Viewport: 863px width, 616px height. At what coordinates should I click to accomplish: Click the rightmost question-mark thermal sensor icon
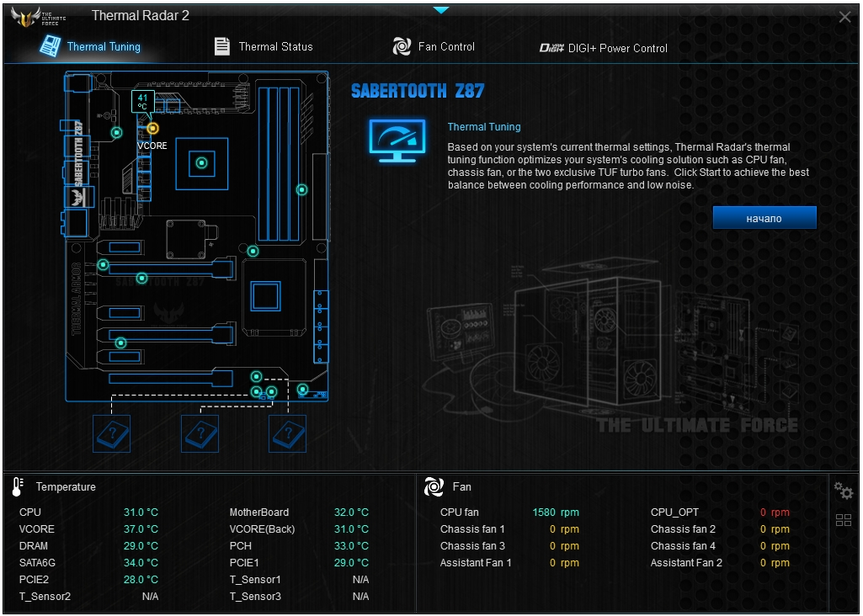(x=287, y=433)
